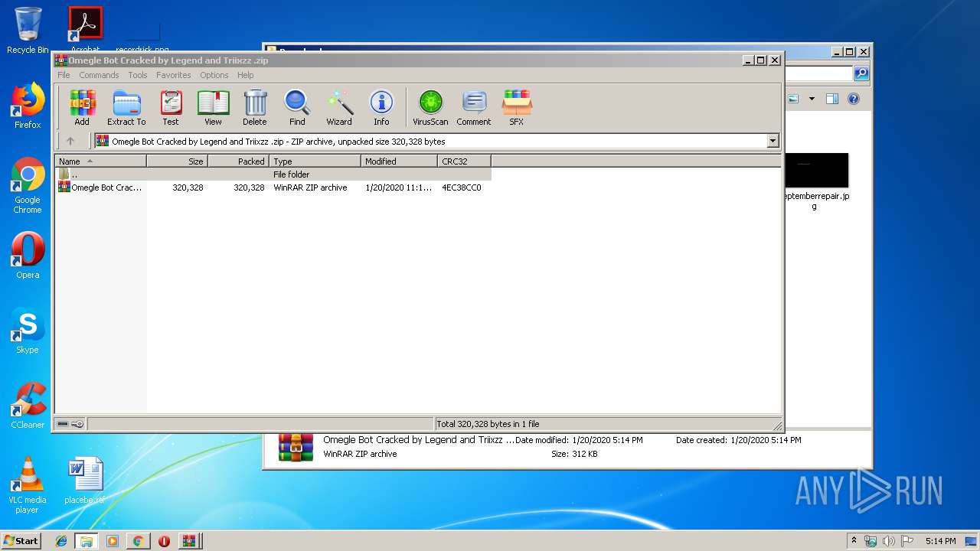
Task: Expand the archive path dropdown
Action: pos(773,141)
